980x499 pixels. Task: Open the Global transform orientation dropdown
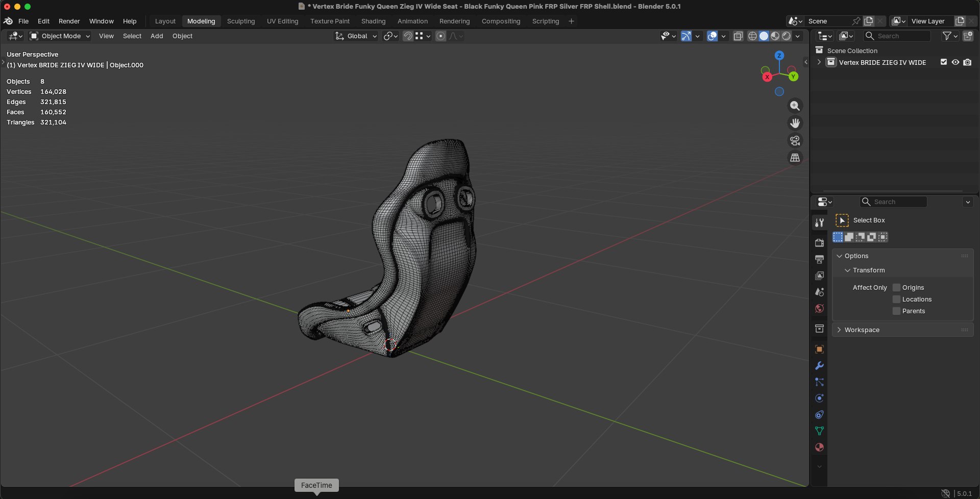(356, 36)
